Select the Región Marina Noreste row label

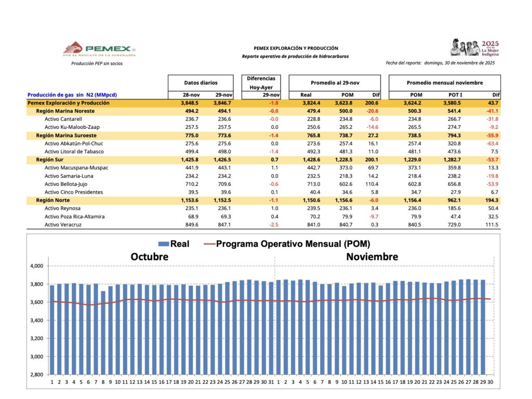pos(65,111)
